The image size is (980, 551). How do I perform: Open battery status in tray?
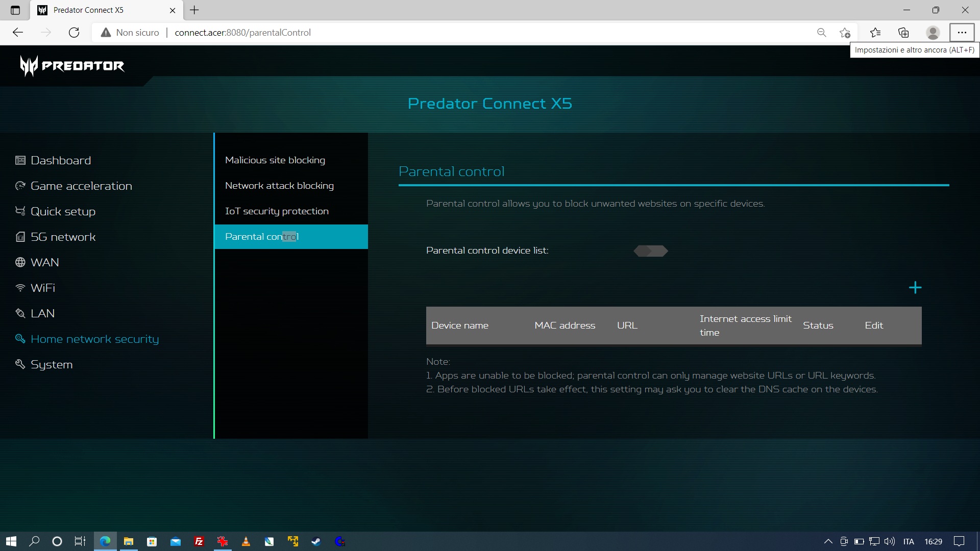tap(859, 541)
